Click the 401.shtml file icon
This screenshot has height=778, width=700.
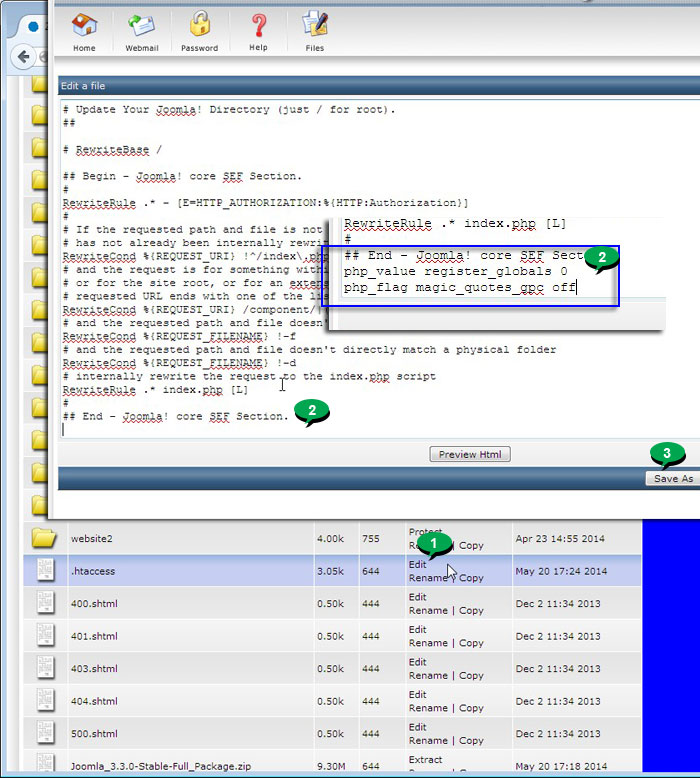coord(45,636)
